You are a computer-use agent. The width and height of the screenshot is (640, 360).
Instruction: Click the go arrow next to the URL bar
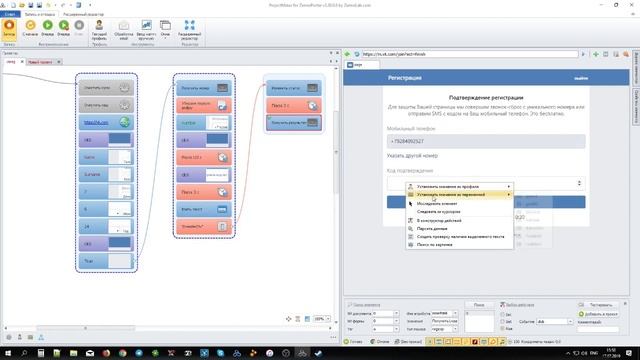[583, 54]
